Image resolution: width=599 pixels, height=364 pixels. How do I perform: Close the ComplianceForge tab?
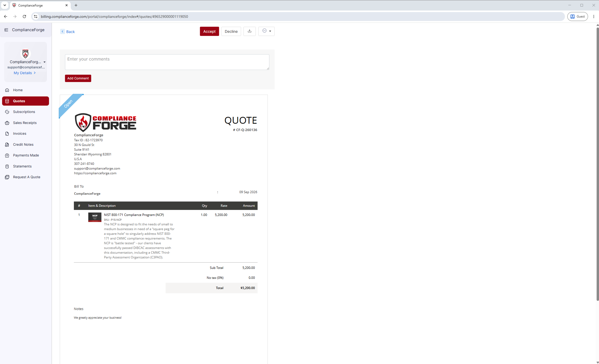point(66,5)
